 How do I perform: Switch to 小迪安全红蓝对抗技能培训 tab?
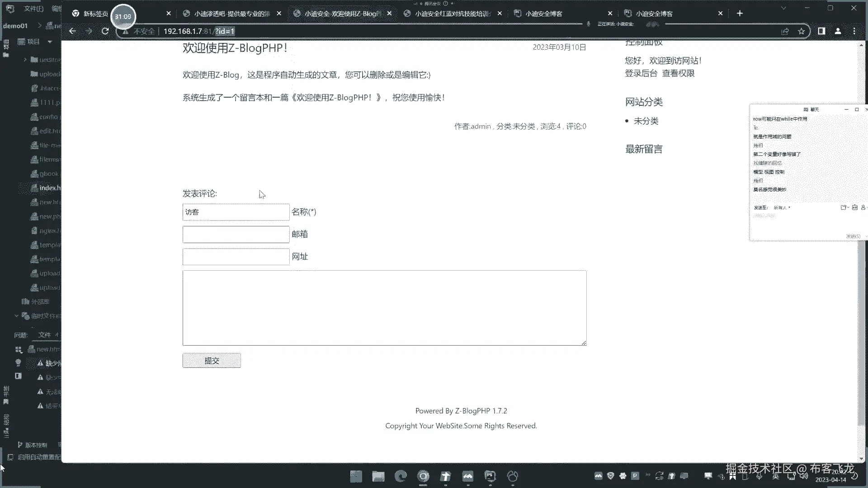tap(452, 14)
